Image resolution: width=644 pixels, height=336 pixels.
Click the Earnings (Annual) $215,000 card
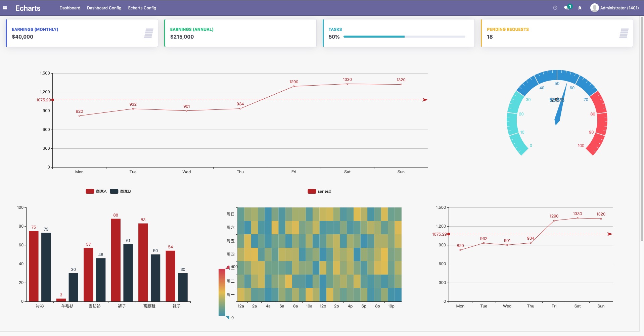pyautogui.click(x=240, y=33)
